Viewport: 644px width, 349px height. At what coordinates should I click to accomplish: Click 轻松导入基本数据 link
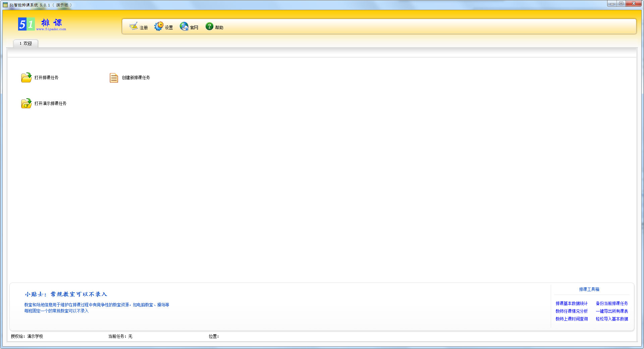click(x=612, y=319)
